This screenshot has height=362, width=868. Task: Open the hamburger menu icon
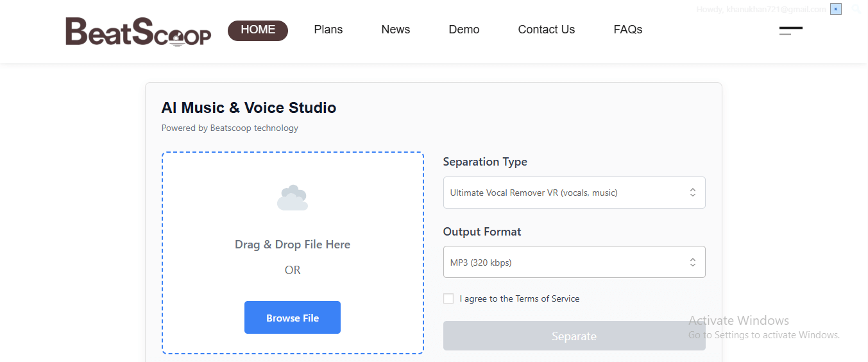[790, 31]
